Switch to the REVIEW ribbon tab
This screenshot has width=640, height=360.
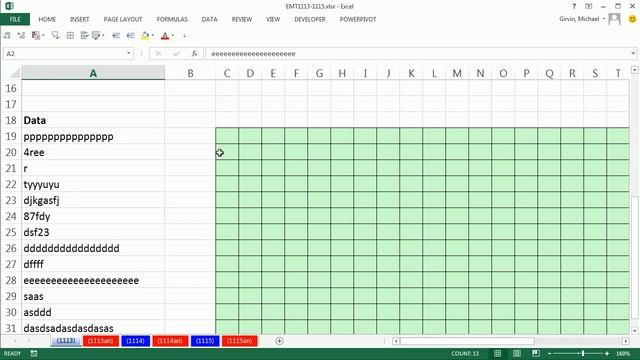242,19
